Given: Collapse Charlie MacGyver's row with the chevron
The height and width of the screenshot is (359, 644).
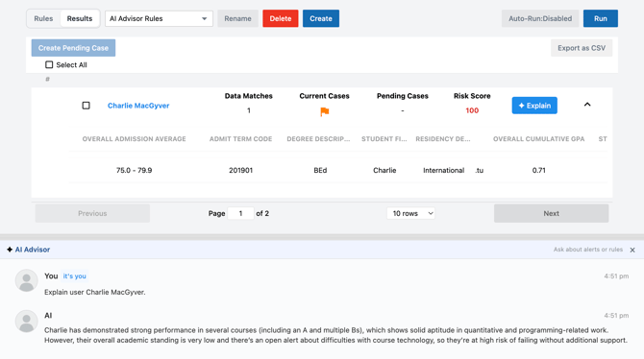Looking at the screenshot, I should coord(587,105).
